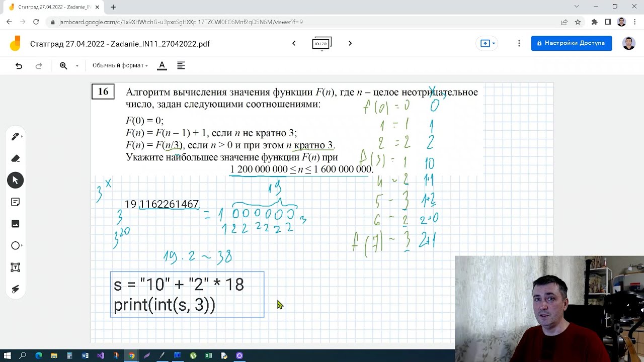Open Visual Studio from taskbar
The width and height of the screenshot is (644, 362).
point(101,355)
